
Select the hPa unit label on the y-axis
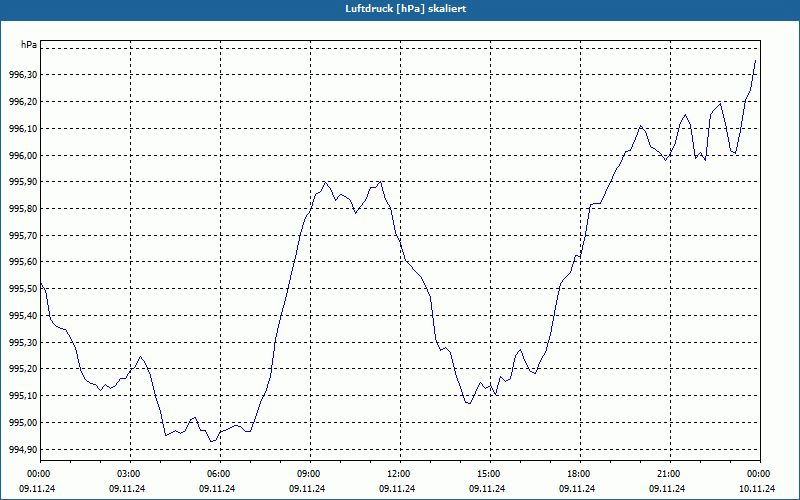[29, 45]
